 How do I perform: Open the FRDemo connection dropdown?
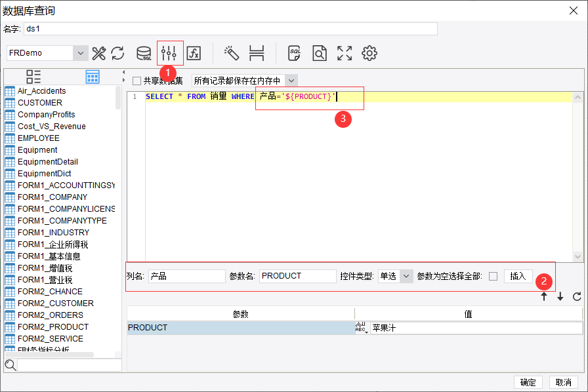[x=80, y=53]
